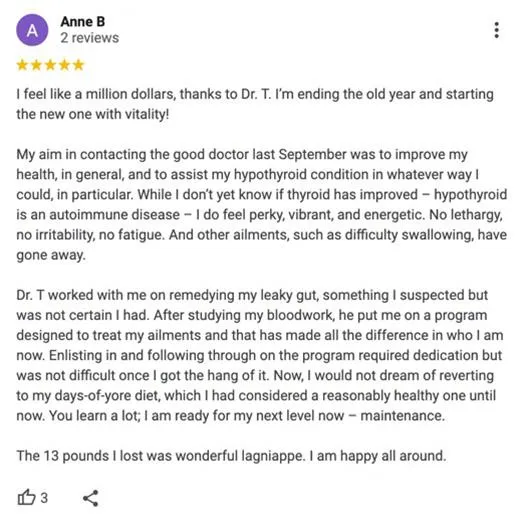This screenshot has width=523, height=524.
Task: Click the share icon below the review
Action: (90, 498)
